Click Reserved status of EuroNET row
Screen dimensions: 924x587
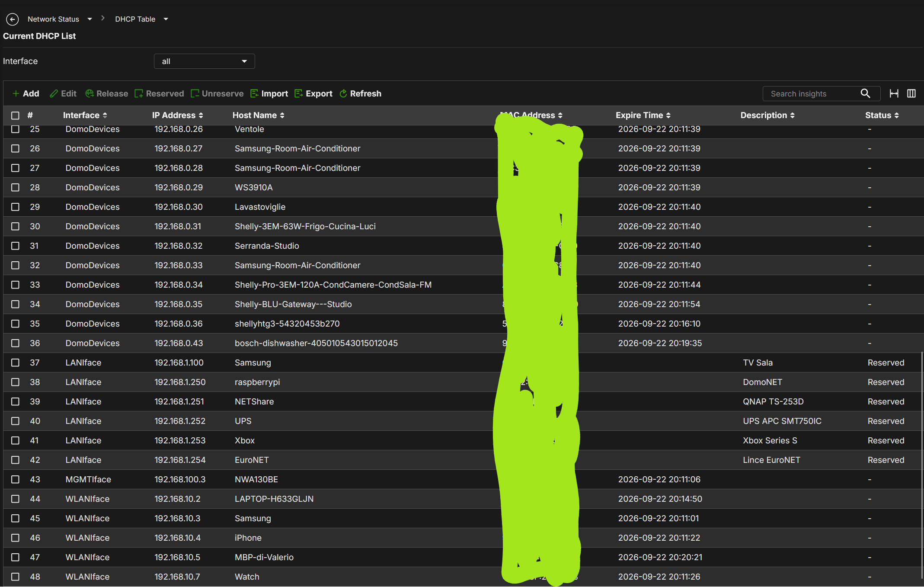886,460
